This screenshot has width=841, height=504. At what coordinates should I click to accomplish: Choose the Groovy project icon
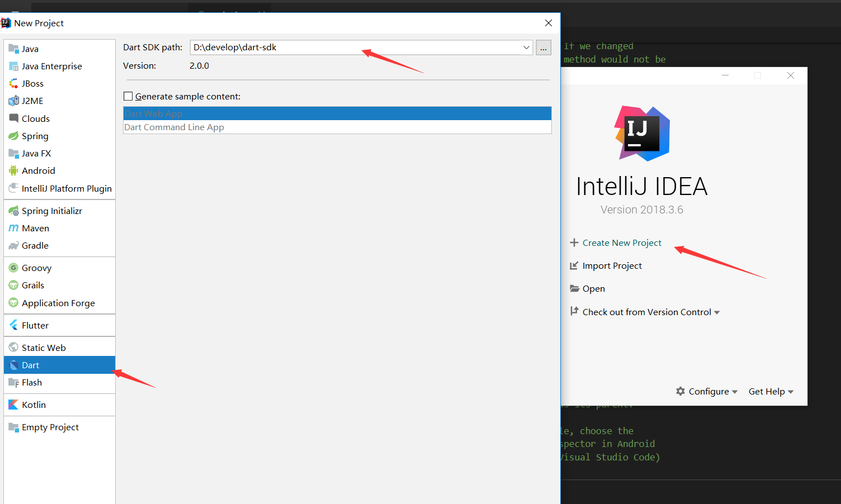click(x=13, y=268)
